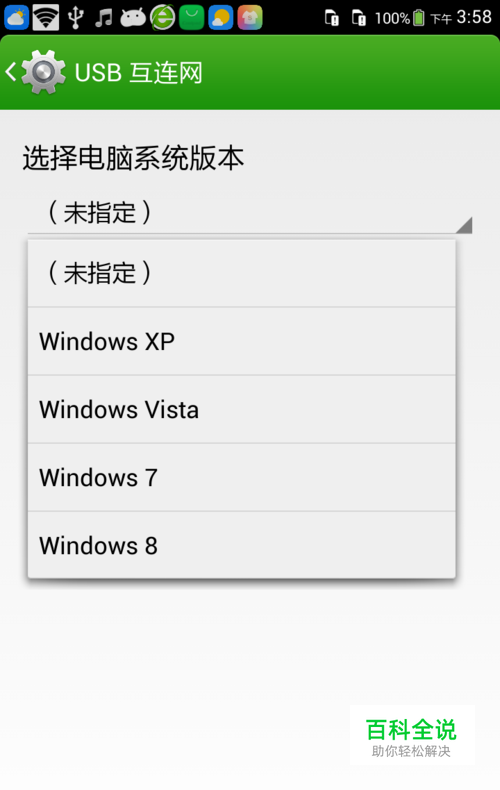
Task: Tap the Android debugging notification icon
Action: coord(133,18)
